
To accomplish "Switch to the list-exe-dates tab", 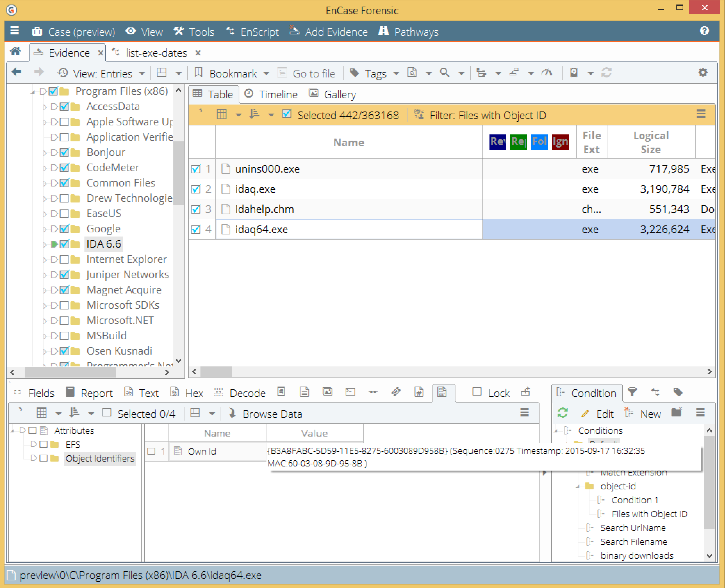I will click(x=156, y=53).
